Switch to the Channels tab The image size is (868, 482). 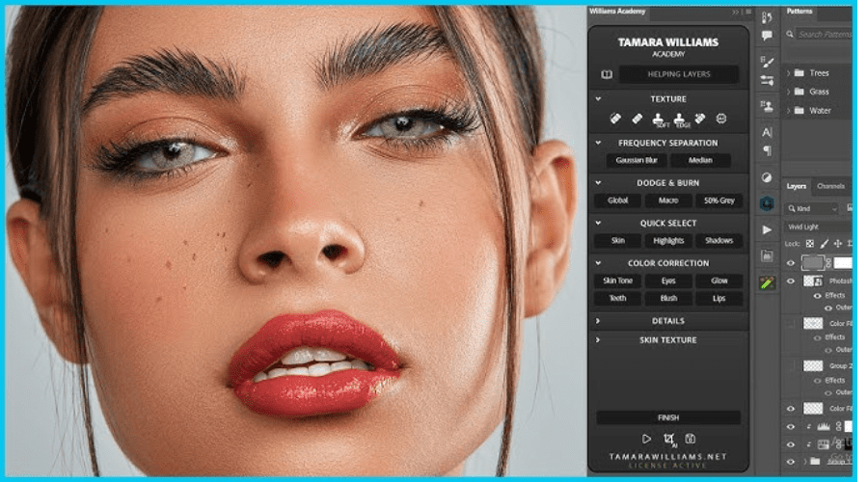tap(831, 186)
